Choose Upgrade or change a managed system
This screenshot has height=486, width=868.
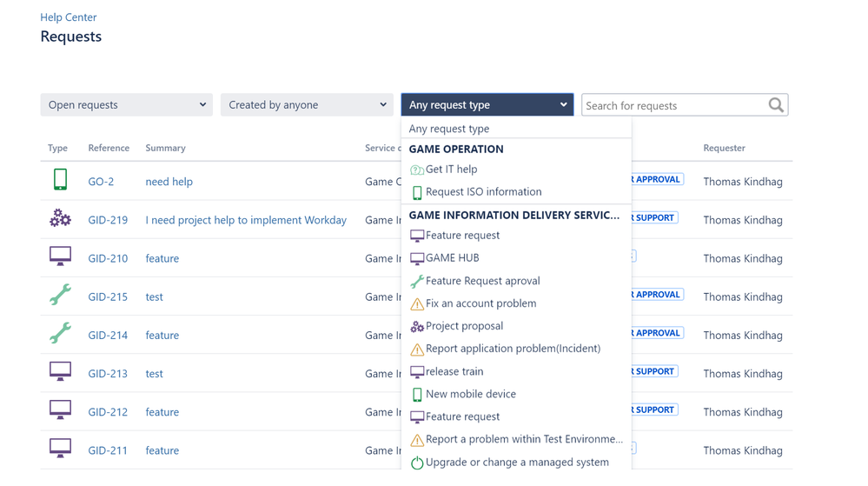(516, 463)
